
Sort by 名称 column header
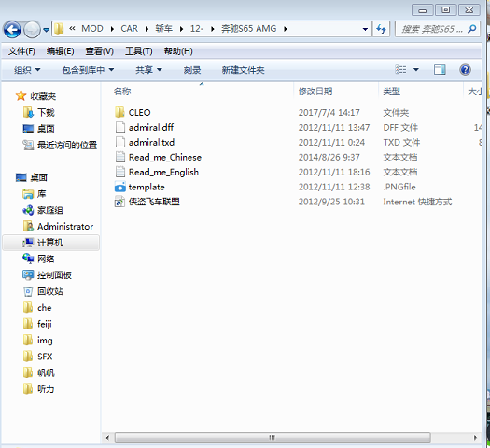(122, 91)
